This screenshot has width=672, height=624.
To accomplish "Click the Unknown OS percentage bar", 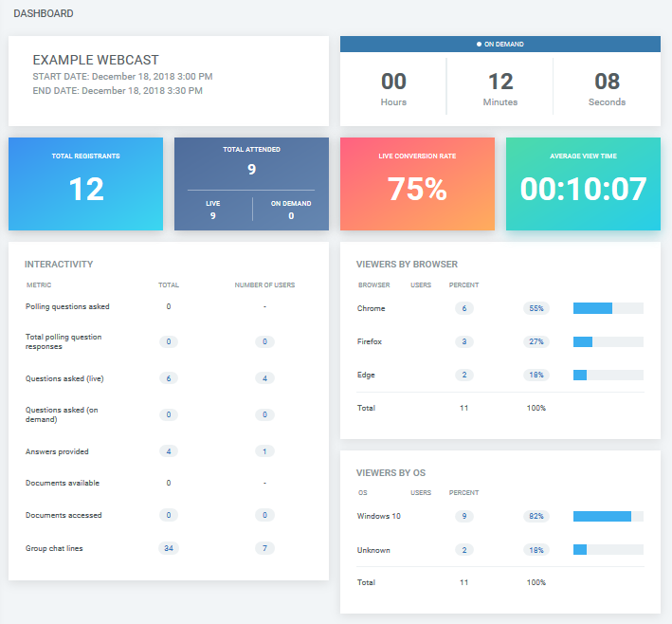I will coord(608,550).
